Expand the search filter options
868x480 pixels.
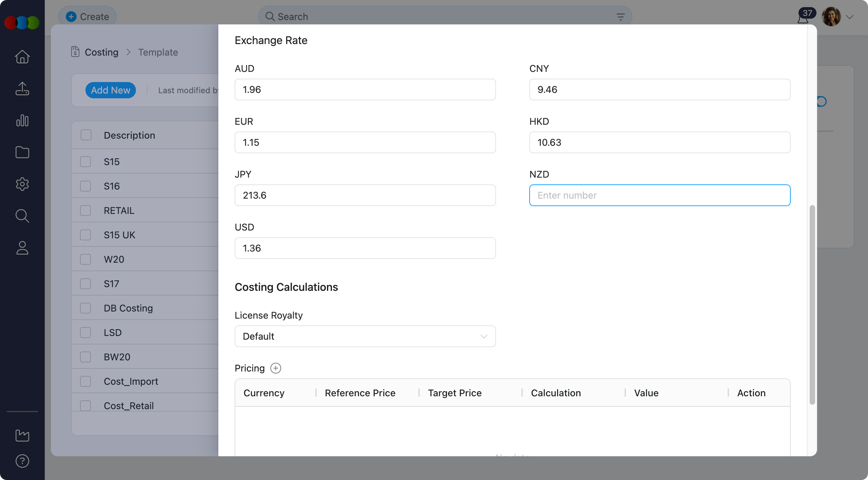(x=620, y=16)
